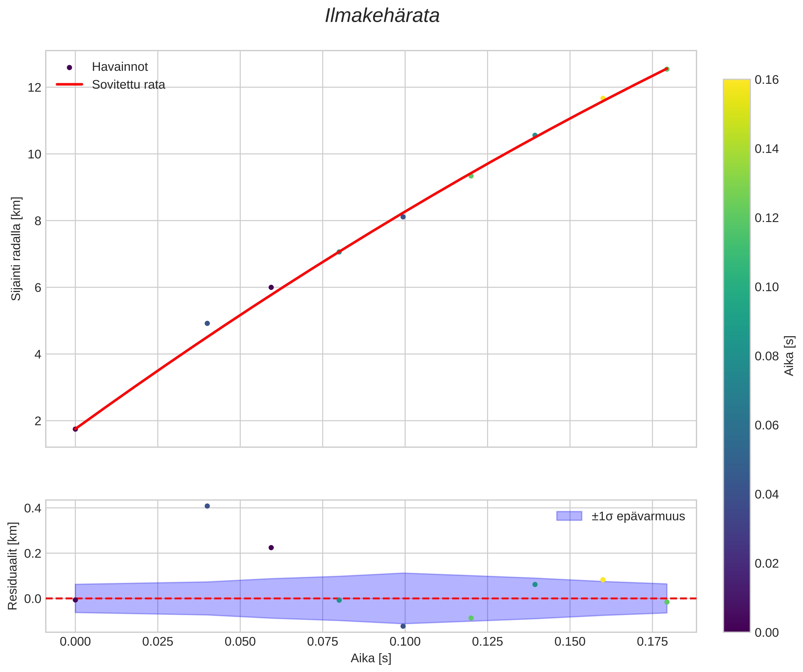The height and width of the screenshot is (672, 803).
Task: Click the dark purple data point at 6 km
Action: tap(271, 287)
